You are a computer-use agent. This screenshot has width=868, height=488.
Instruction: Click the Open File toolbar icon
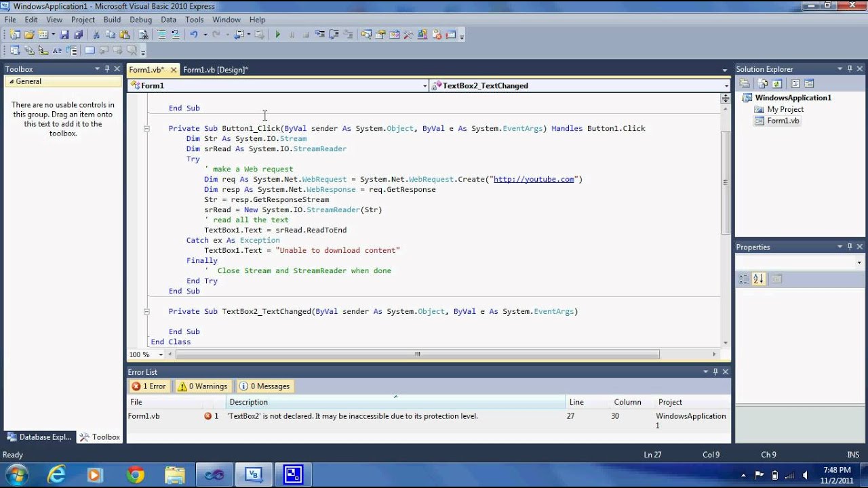[28, 35]
